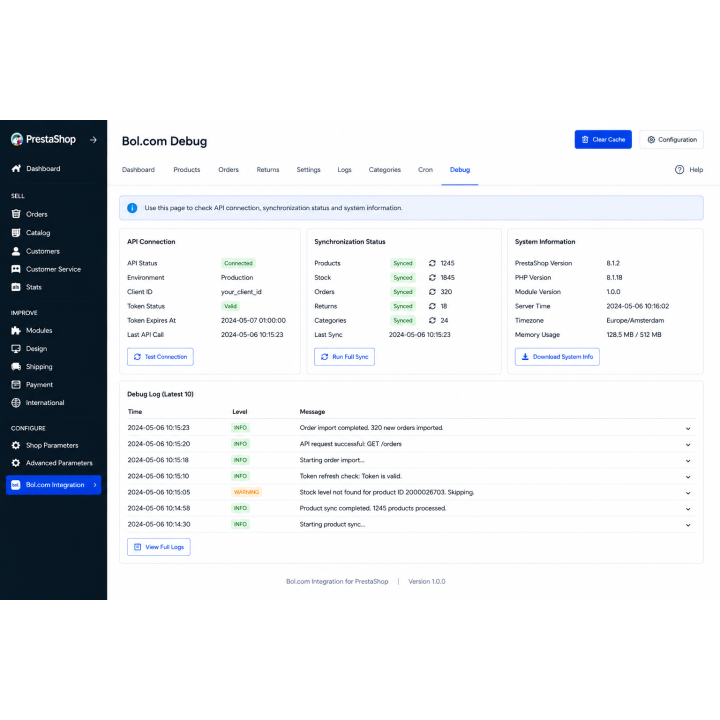
Task: Expand the 'Product sync completed' log entry
Action: click(688, 509)
